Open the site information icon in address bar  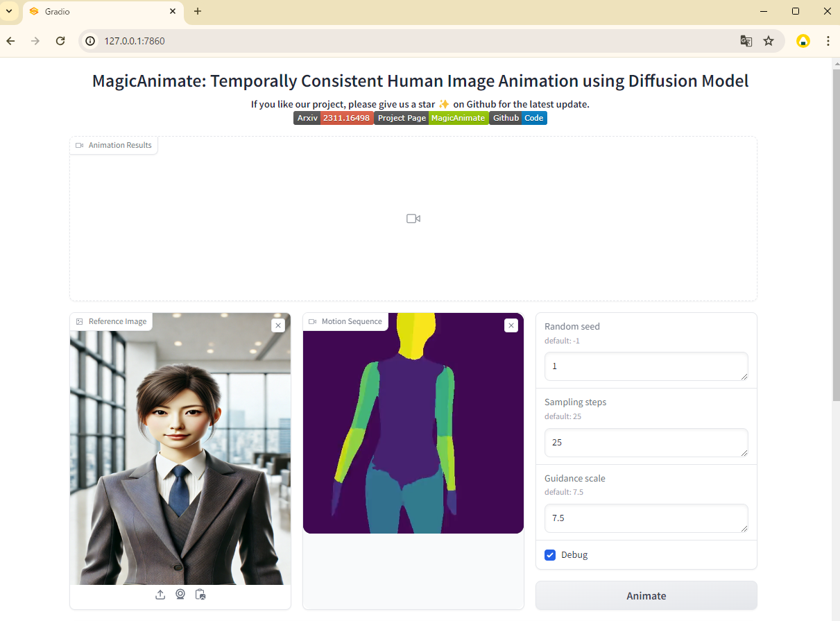point(90,41)
